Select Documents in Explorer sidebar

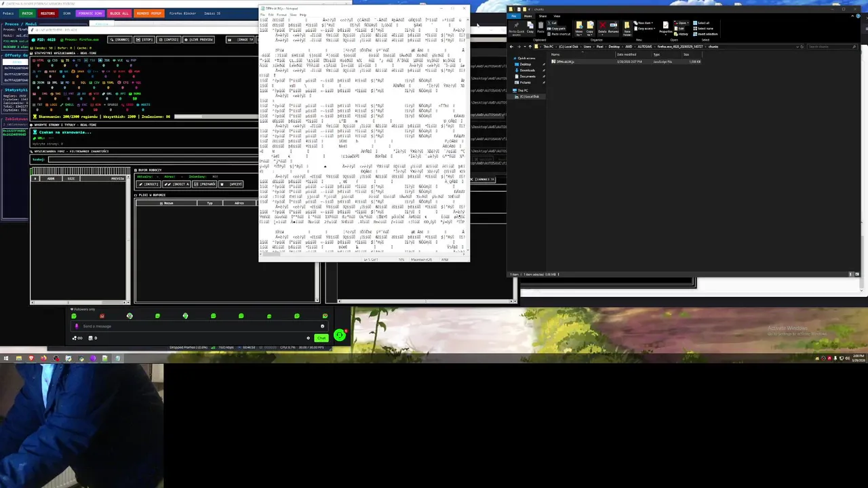coord(528,77)
